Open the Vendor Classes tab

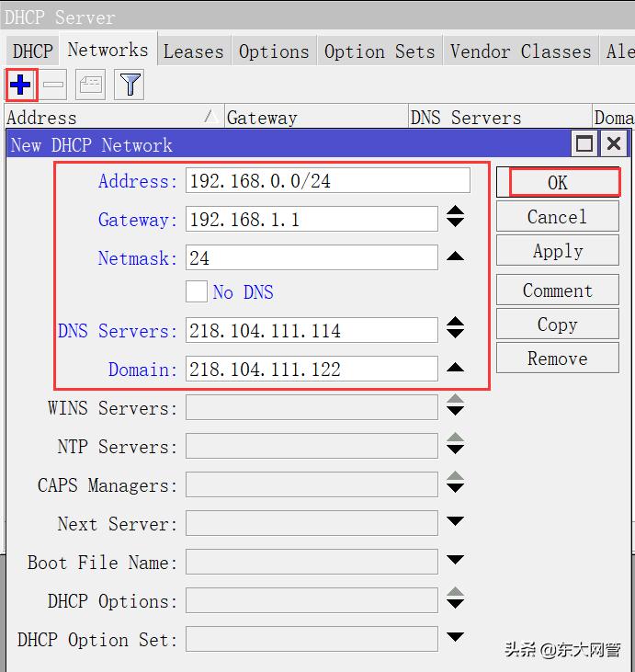(x=521, y=51)
